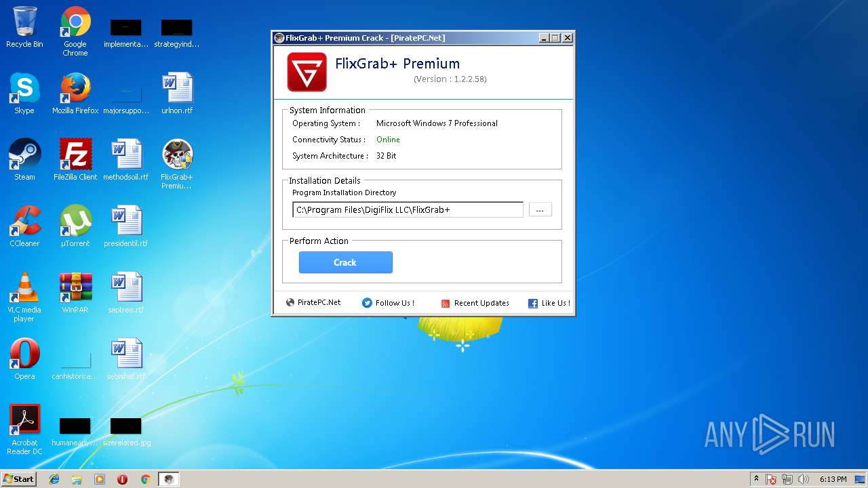This screenshot has height=488, width=868.
Task: Select VLC media player icon
Action: (24, 297)
